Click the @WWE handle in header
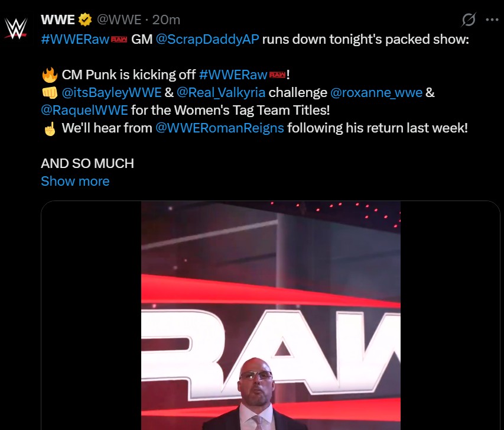This screenshot has height=430, width=504. pyautogui.click(x=119, y=20)
